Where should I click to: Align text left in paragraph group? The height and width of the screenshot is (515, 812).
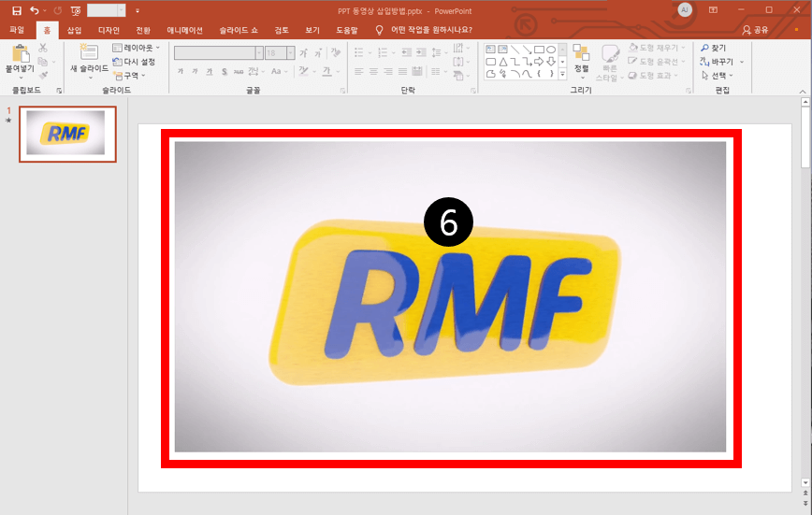(x=359, y=72)
